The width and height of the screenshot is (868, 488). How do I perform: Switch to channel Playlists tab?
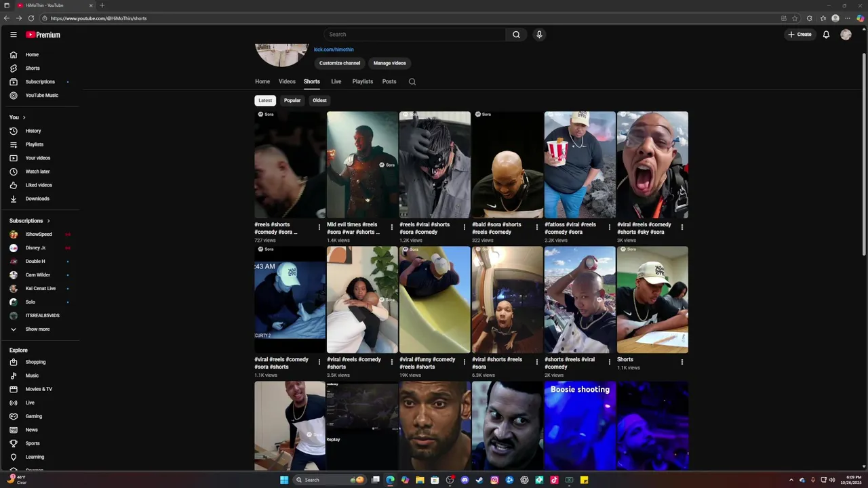[363, 81]
